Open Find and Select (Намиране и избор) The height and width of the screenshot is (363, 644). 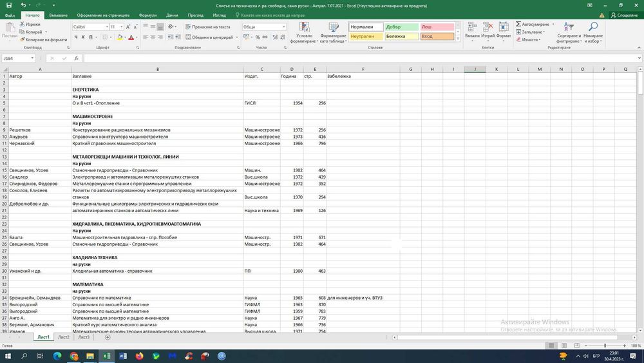click(x=593, y=32)
